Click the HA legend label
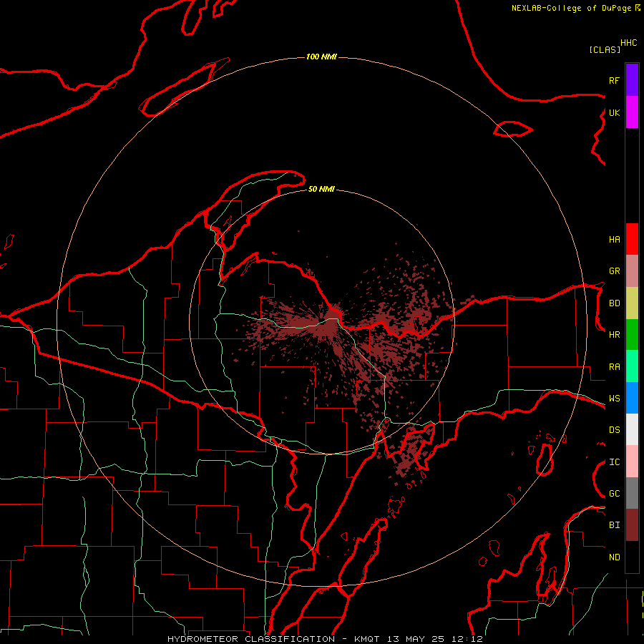 [614, 240]
